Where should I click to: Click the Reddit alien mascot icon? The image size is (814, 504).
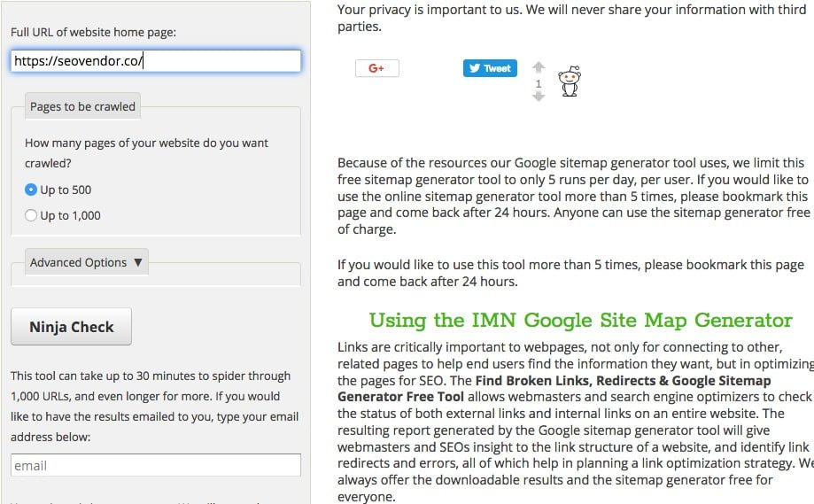pos(569,81)
